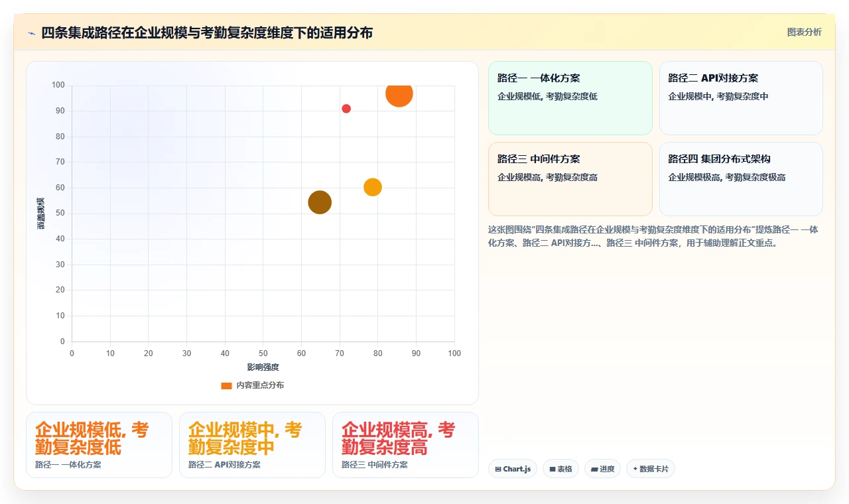This screenshot has width=849, height=504.
Task: Click the Chart.js tag
Action: (513, 469)
